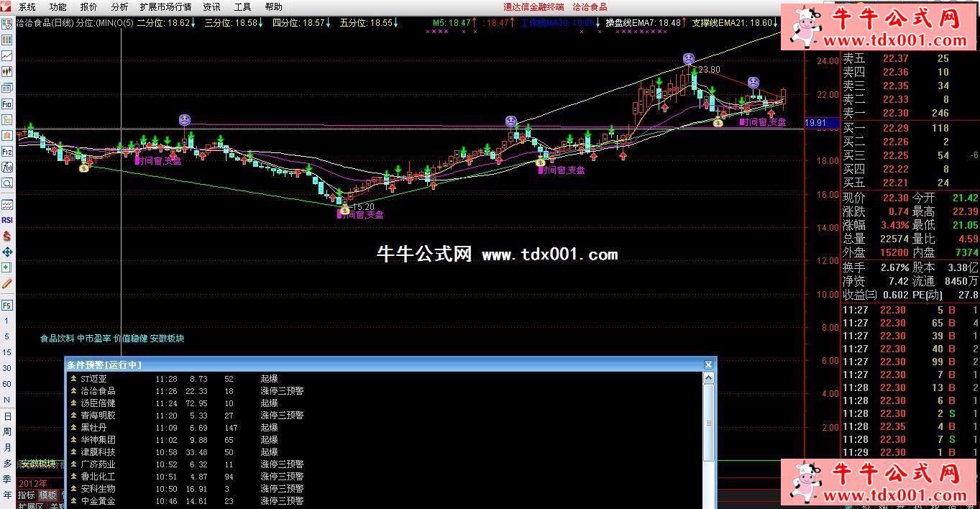
Task: Click the 23.80 high price label on chart
Action: point(709,70)
